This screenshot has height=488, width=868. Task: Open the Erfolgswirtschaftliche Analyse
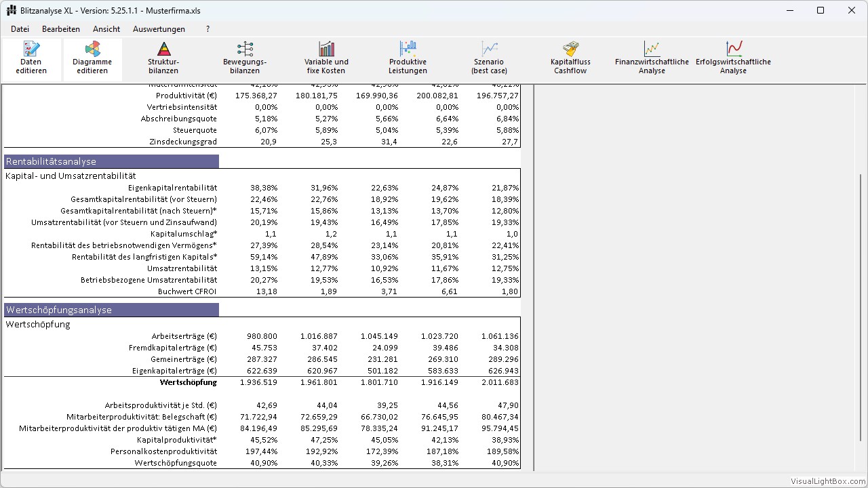733,59
